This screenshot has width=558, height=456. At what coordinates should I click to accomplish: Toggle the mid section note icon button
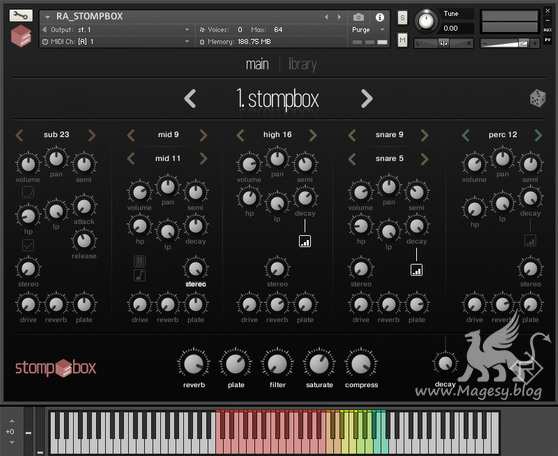pos(140,276)
